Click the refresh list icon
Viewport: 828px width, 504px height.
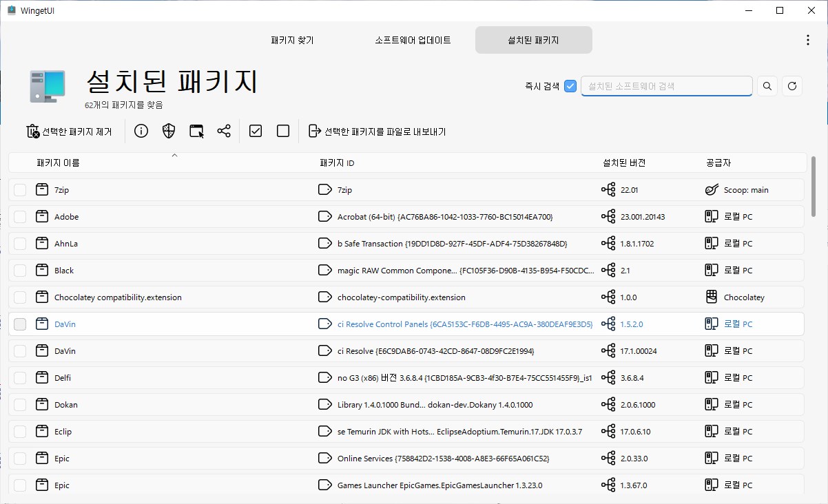(x=791, y=85)
